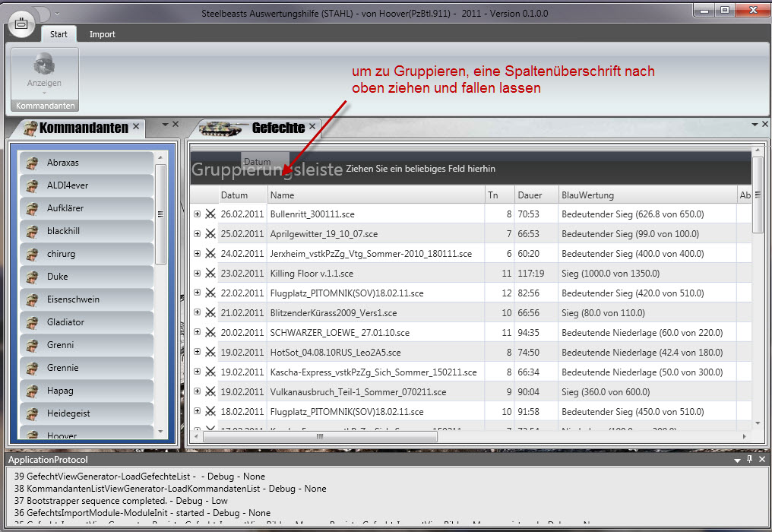
Task: Click crossed swords icon for Killing Floor row
Action: pyautogui.click(x=210, y=273)
